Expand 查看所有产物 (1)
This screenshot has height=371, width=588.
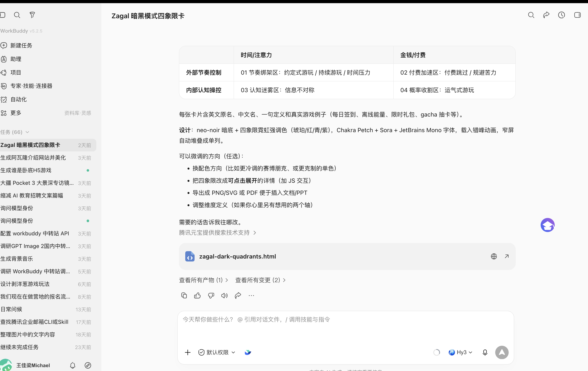click(203, 280)
